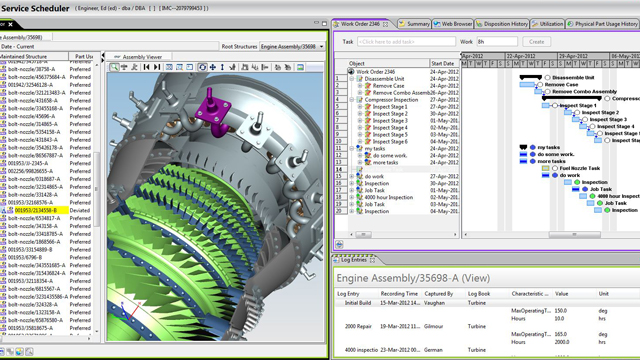The image size is (640, 360).
Task: Open the Utilization tab
Action: 547,24
